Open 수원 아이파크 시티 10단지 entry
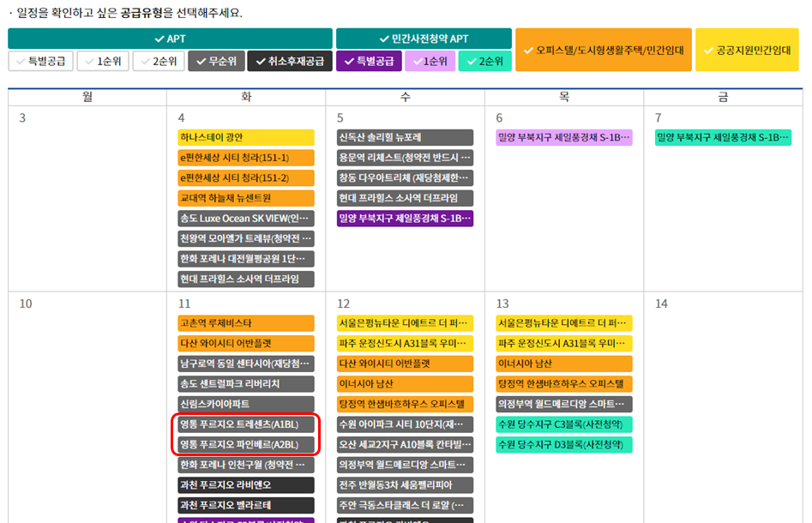812x523 pixels. [x=405, y=424]
